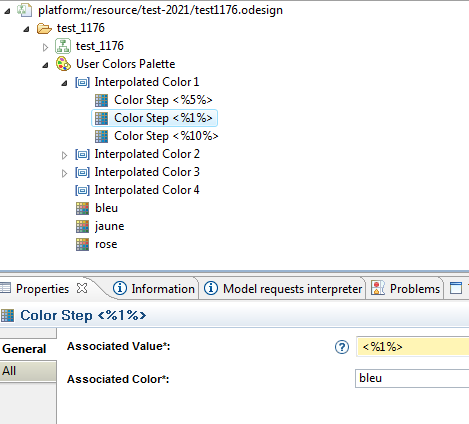Screen dimensions: 469x424
Task: Click the User Colors Palette icon
Action: coord(63,64)
